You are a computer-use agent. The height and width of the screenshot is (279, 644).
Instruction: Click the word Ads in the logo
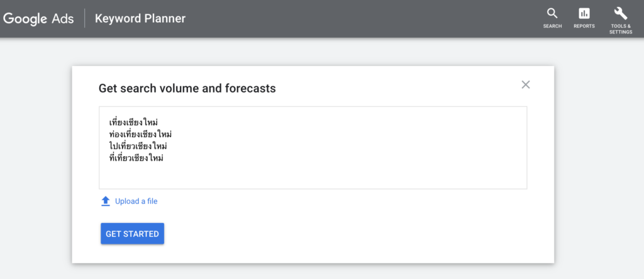point(63,18)
